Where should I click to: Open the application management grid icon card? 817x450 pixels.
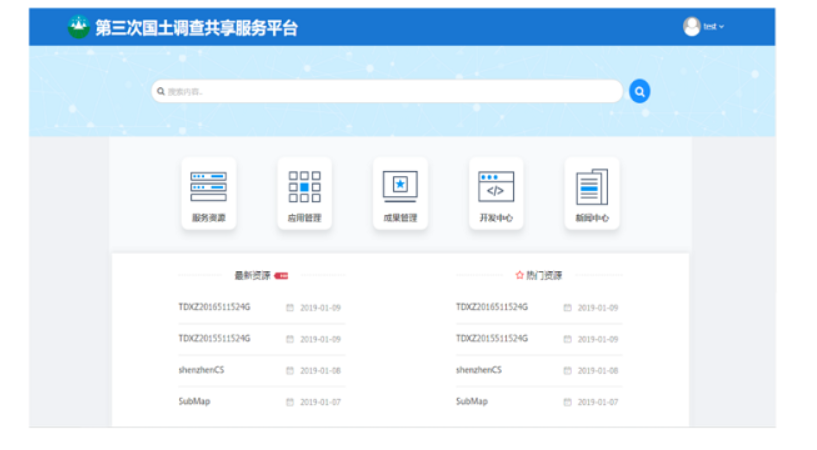pos(304,194)
